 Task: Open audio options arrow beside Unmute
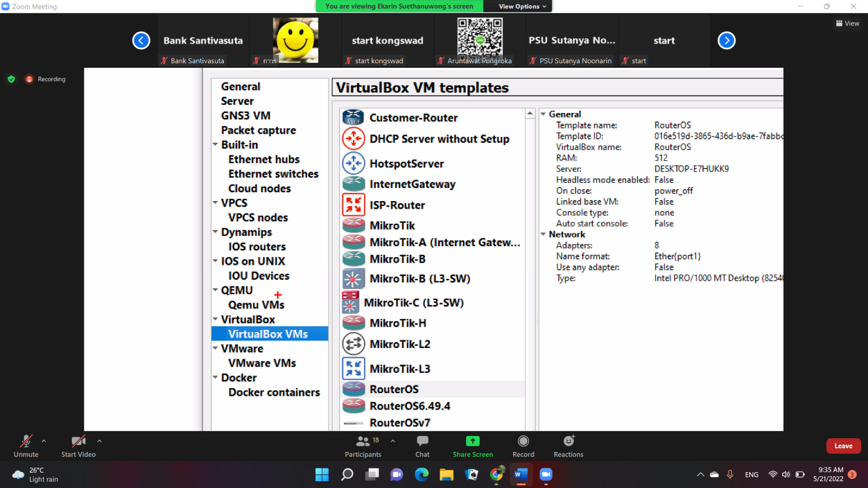point(44,441)
